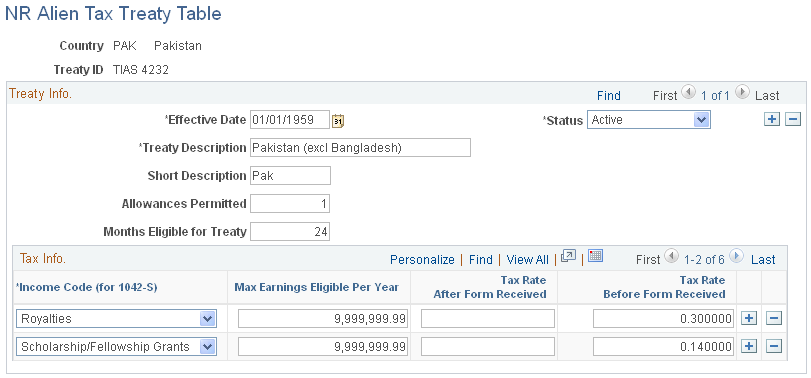Expand the Scholarship/Fellowship Grants dropdown
The height and width of the screenshot is (378, 811).
207,347
